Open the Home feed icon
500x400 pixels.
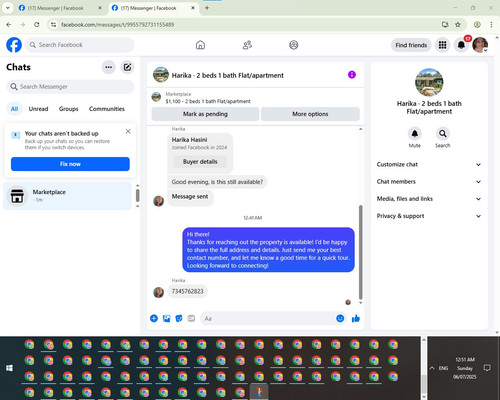point(200,45)
